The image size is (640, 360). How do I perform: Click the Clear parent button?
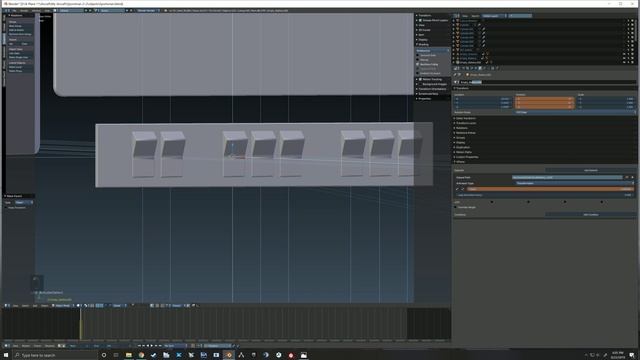[x=26, y=44]
